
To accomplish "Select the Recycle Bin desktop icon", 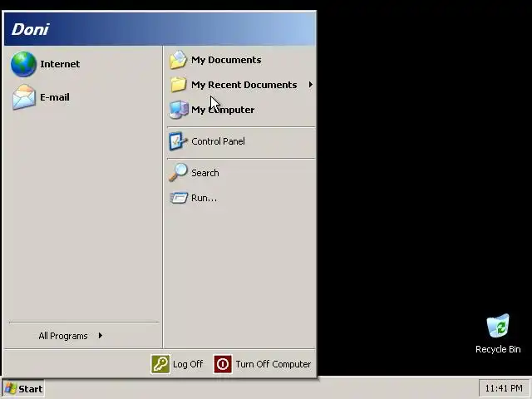I will pos(498,326).
